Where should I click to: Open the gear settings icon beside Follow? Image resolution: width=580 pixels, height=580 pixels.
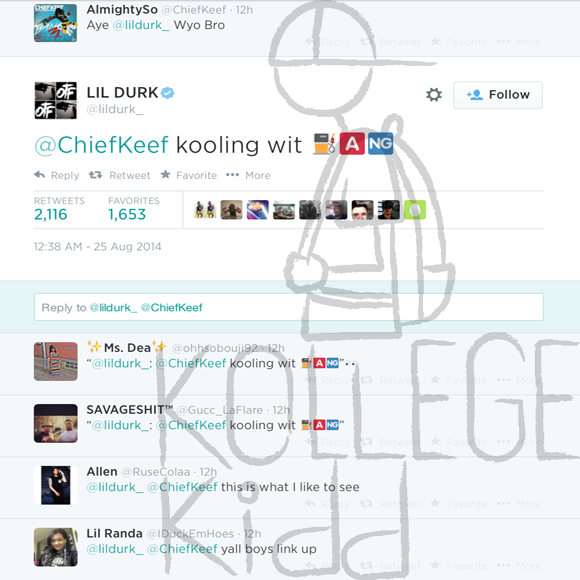pos(434,95)
